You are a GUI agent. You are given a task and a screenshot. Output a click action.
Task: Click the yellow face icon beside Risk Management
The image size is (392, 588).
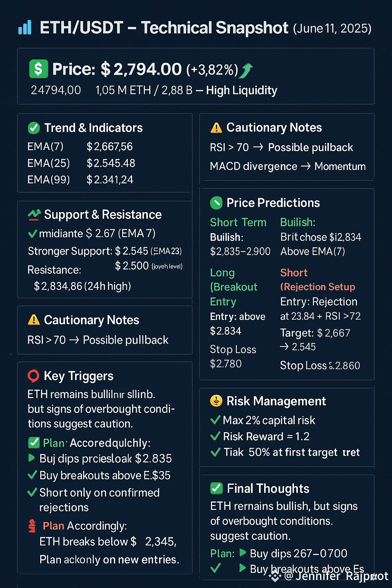pos(216,401)
